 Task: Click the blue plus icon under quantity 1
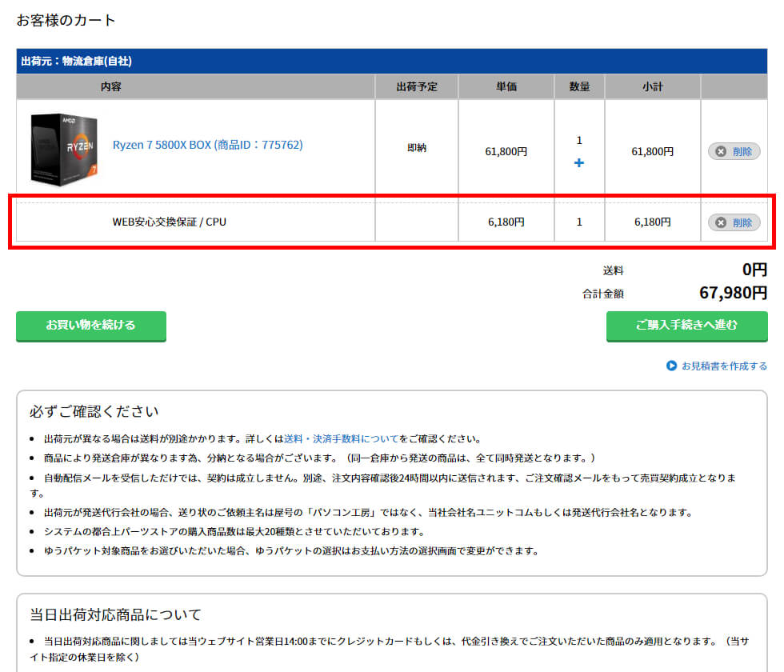coord(579,163)
